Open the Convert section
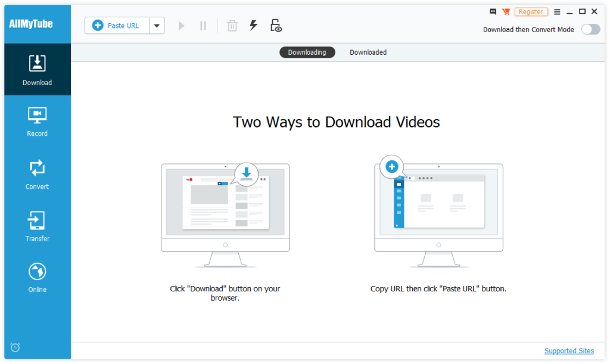 click(37, 175)
